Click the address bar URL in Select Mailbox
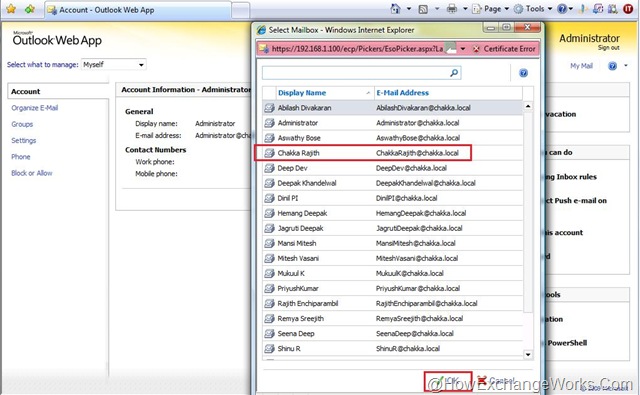 coord(357,49)
